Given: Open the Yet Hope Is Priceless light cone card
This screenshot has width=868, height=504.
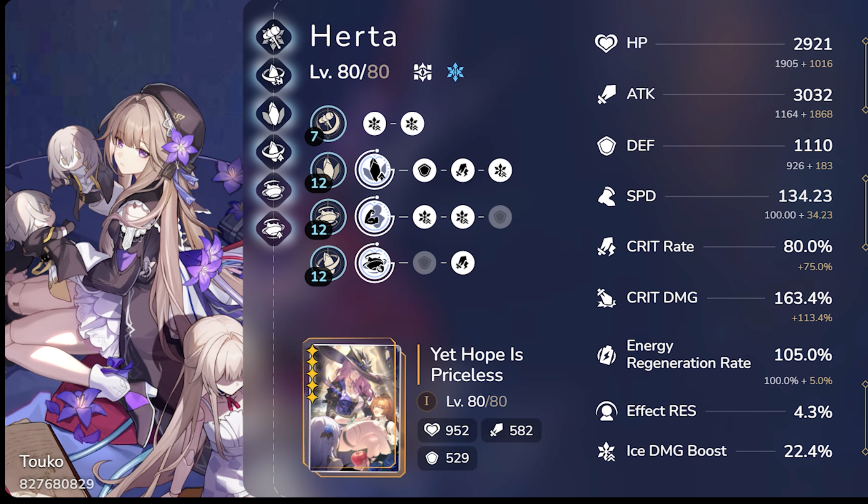Looking at the screenshot, I should [x=354, y=407].
